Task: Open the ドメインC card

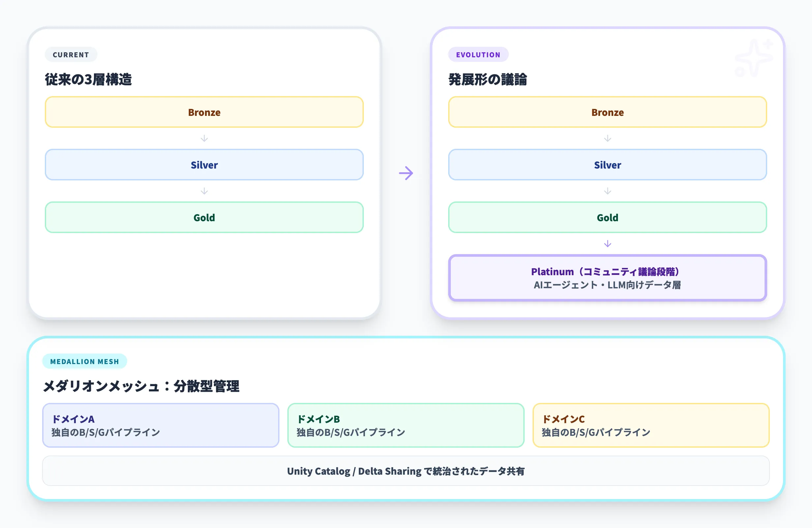Action: tap(651, 425)
